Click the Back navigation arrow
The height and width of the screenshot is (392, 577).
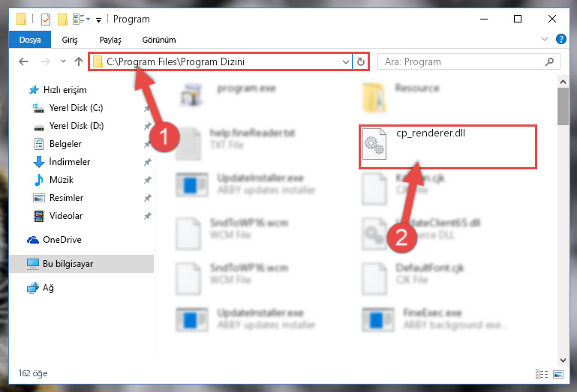coord(23,61)
